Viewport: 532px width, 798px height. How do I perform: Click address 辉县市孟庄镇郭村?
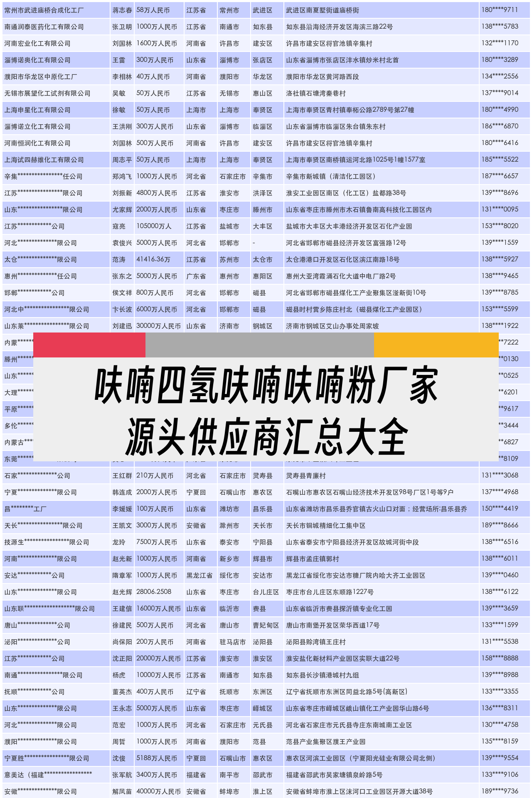coord(313,559)
